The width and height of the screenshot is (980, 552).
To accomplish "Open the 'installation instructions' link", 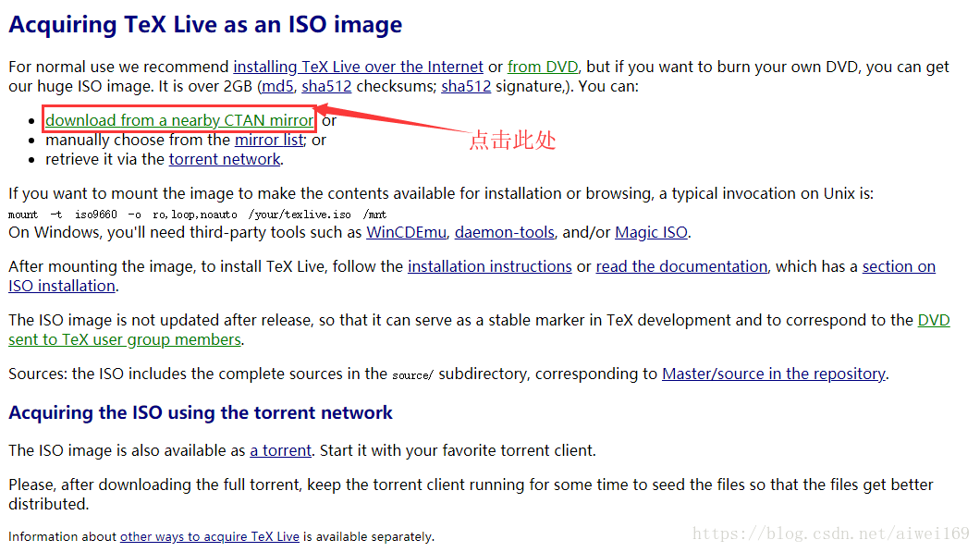I will click(490, 266).
